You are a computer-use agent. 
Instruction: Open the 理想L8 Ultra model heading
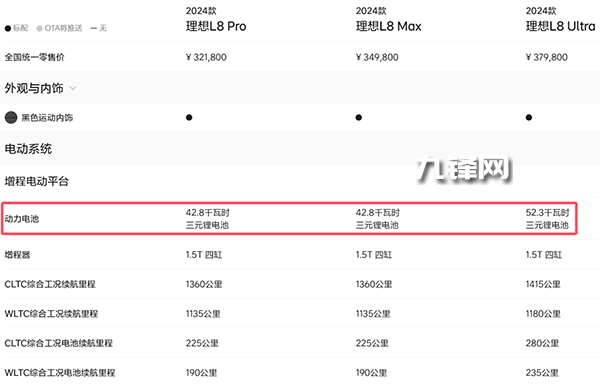(x=561, y=26)
